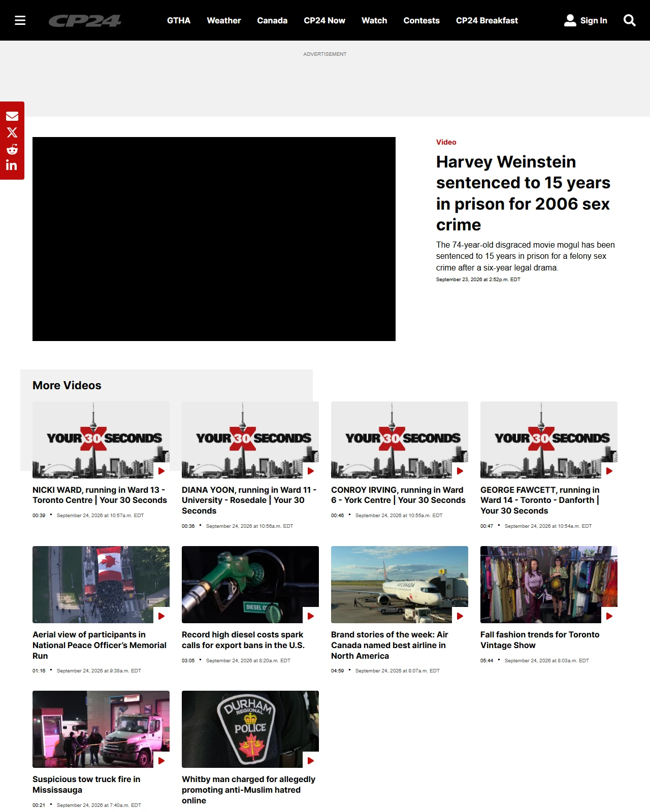Click the main black video player
650x812 pixels.
tap(214, 239)
